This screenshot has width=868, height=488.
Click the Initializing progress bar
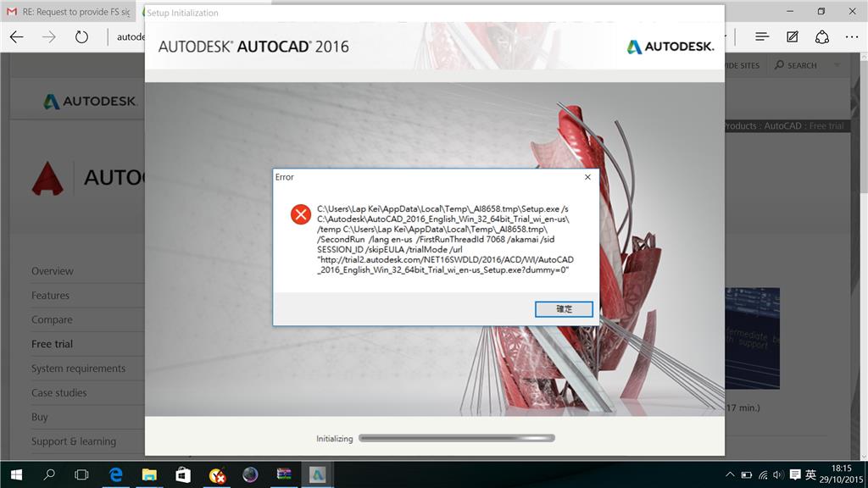click(x=457, y=438)
